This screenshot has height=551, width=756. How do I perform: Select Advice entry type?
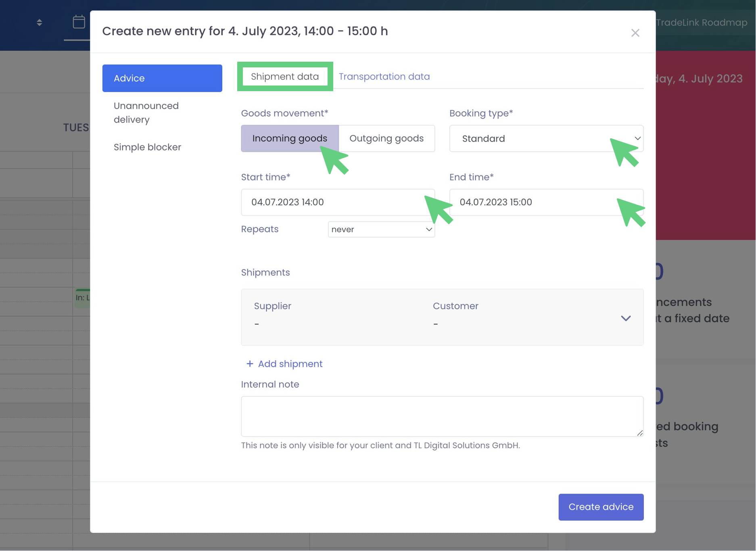[162, 78]
